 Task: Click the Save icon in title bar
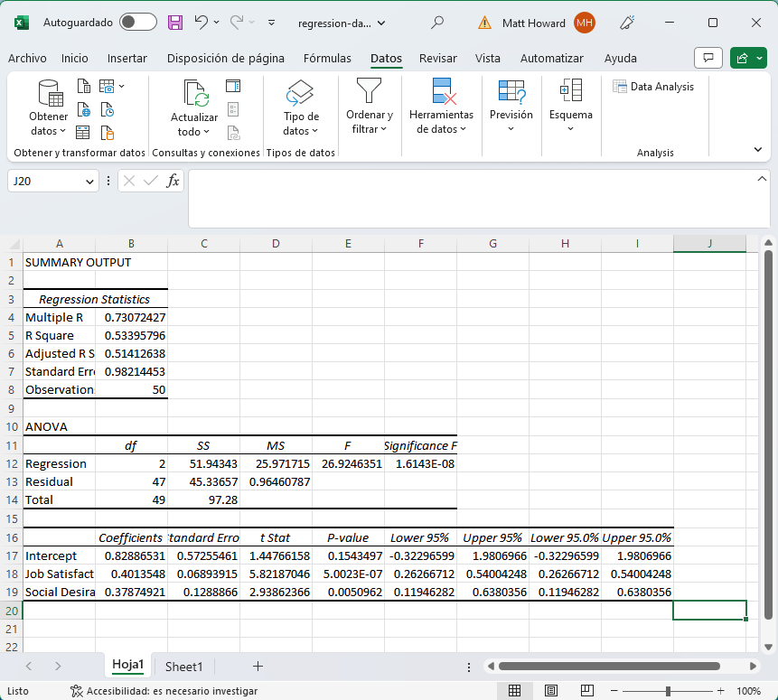pyautogui.click(x=175, y=23)
